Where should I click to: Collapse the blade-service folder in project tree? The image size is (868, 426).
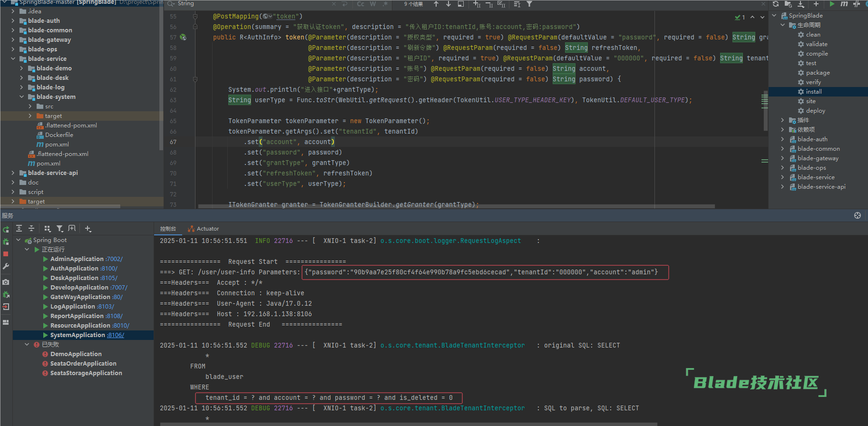(x=13, y=59)
